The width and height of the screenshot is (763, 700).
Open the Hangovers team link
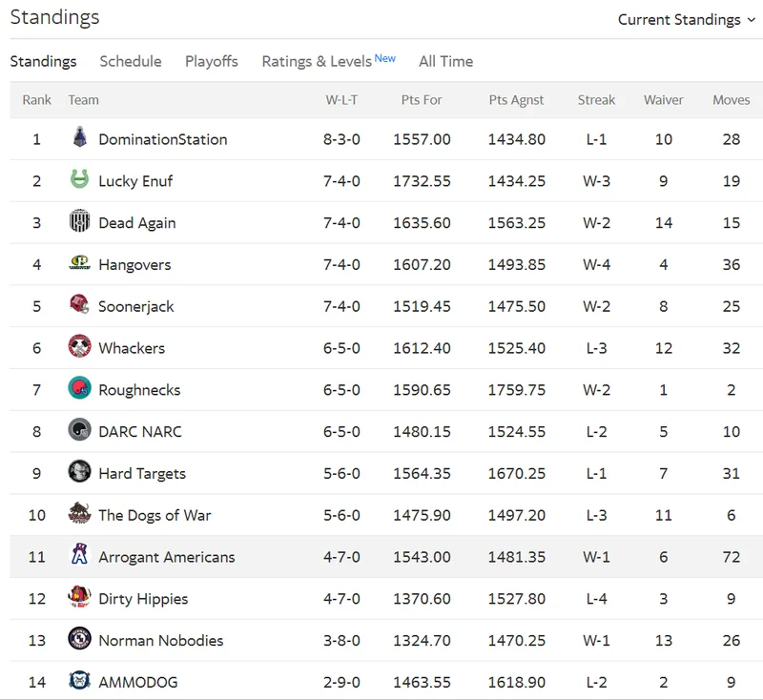134,264
